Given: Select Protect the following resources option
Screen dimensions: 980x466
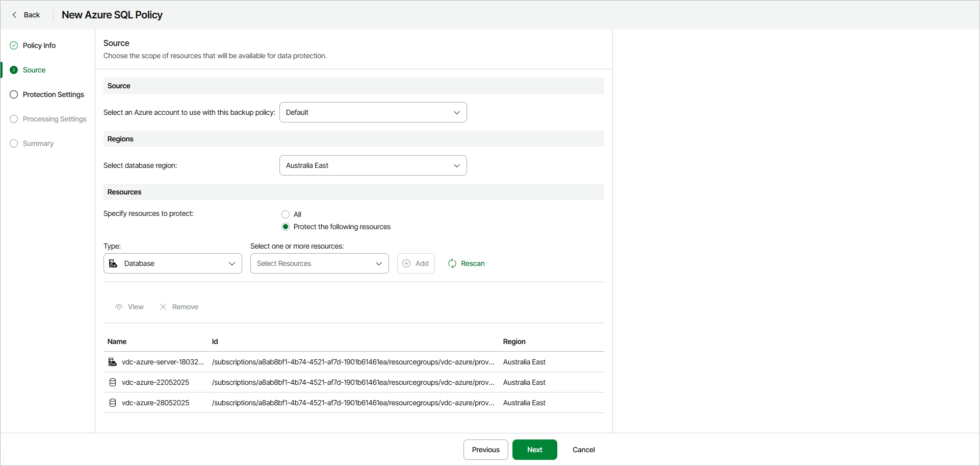Looking at the screenshot, I should (x=286, y=227).
